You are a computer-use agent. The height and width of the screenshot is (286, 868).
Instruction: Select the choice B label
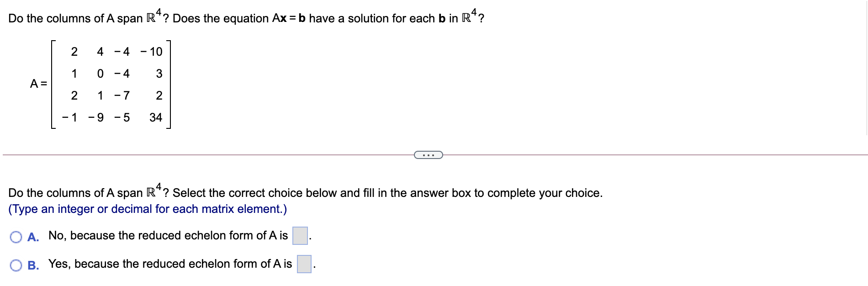33,265
